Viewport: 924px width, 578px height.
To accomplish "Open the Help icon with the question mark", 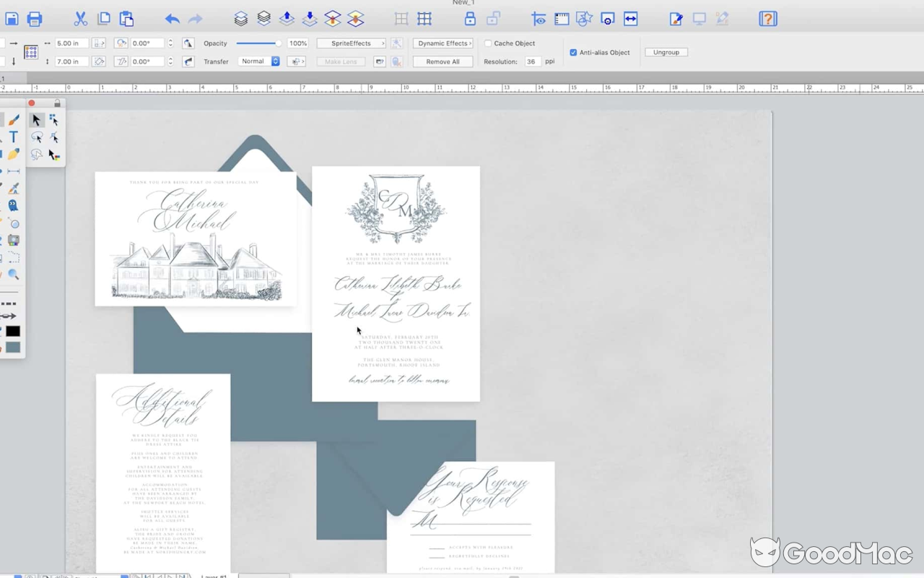I will pos(767,18).
